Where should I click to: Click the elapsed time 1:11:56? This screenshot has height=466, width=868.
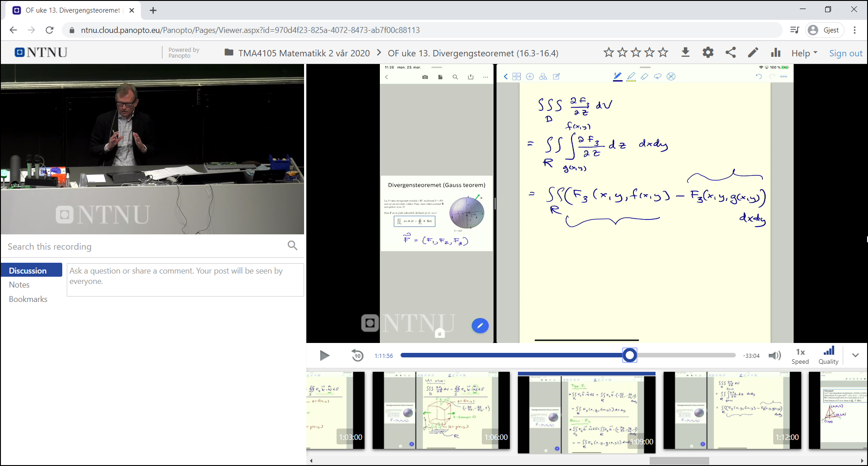tap(383, 356)
